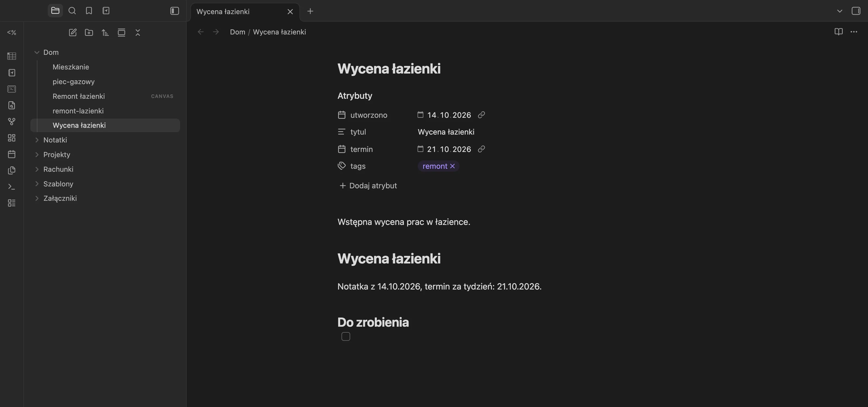Toggle the right sidebar icon
This screenshot has height=407, width=868.
(x=856, y=11)
